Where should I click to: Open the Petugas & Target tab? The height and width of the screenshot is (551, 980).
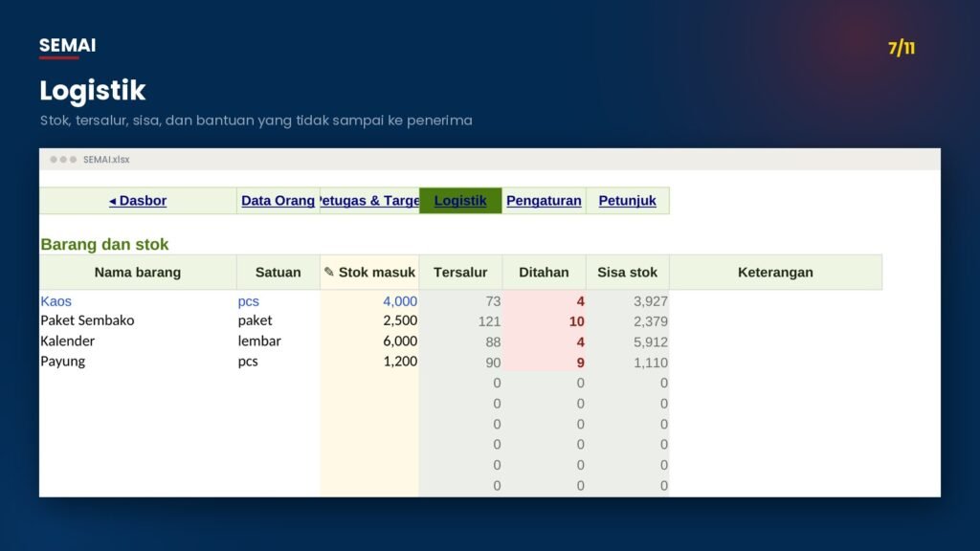[369, 201]
